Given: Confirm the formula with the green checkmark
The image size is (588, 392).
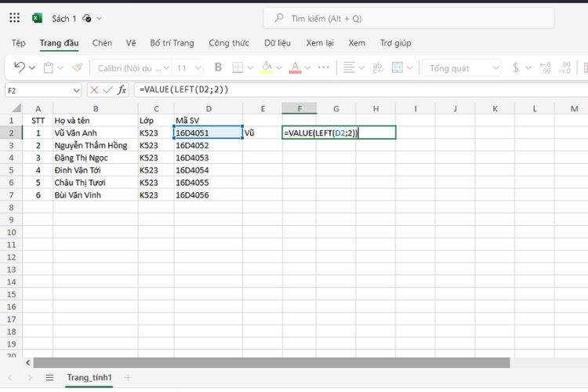Looking at the screenshot, I should [107, 90].
